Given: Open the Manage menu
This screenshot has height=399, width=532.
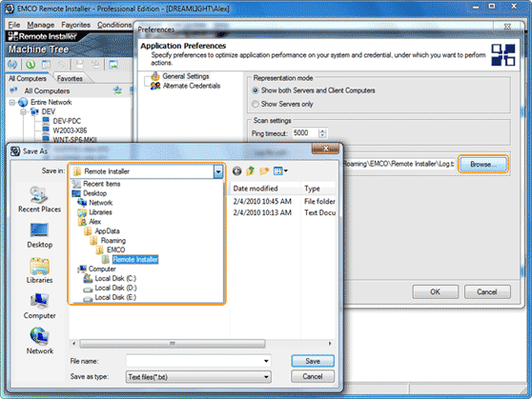Looking at the screenshot, I should pyautogui.click(x=41, y=25).
